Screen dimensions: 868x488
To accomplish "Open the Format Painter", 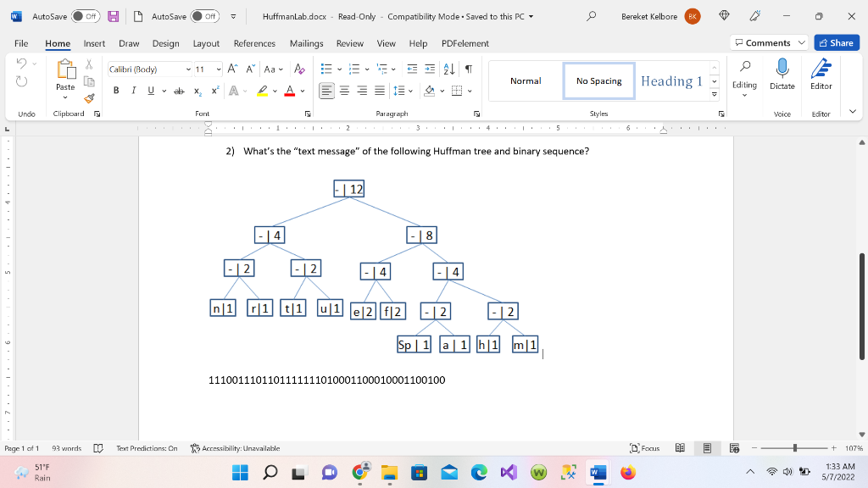I will [88, 97].
